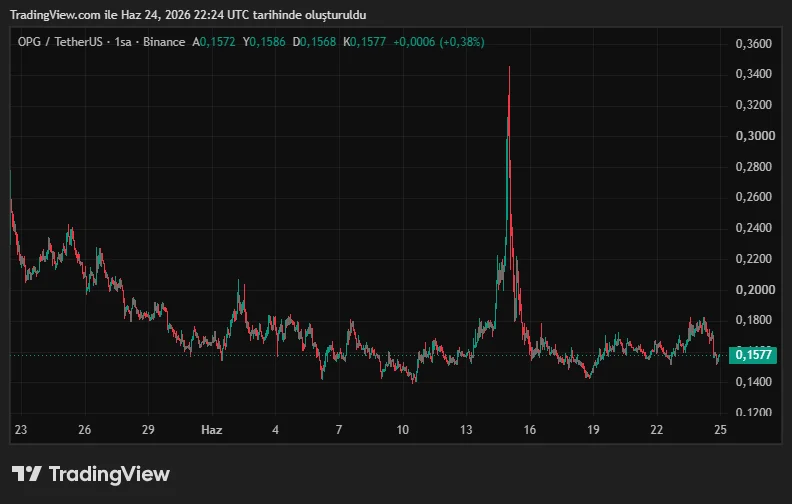
Task: Click the 23 date marker on time axis
Action: (x=21, y=430)
